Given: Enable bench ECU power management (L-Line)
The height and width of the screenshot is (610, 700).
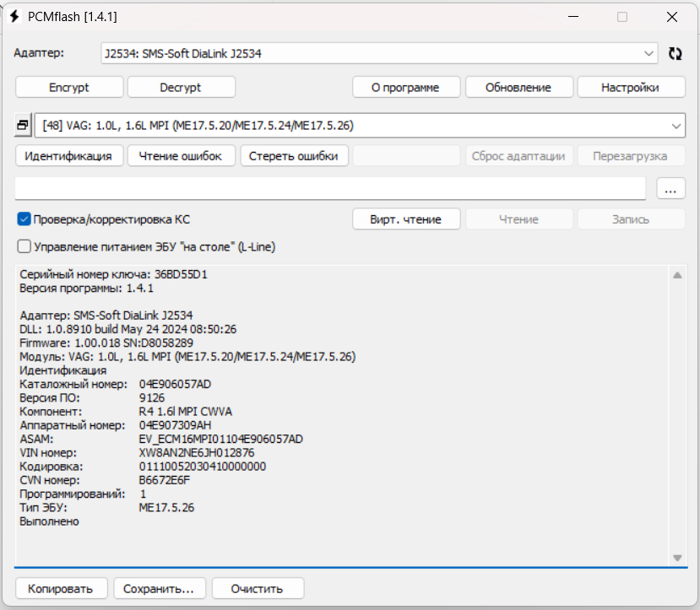Looking at the screenshot, I should pyautogui.click(x=23, y=246).
